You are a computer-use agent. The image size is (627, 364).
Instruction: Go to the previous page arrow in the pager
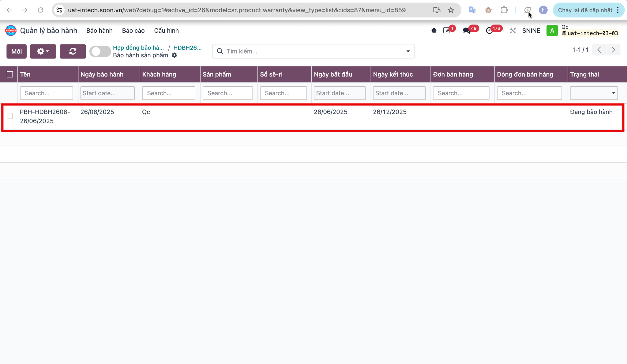click(x=599, y=50)
